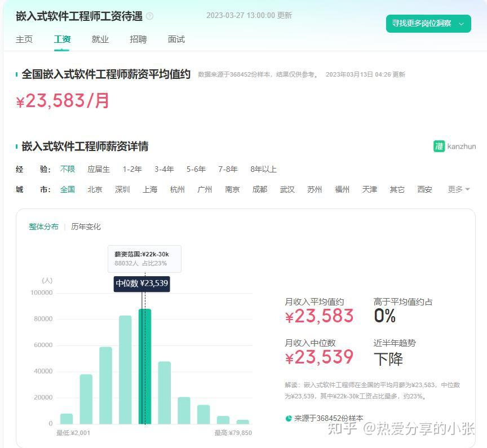
Task: Go back to the 主页 tab
Action: (x=24, y=39)
